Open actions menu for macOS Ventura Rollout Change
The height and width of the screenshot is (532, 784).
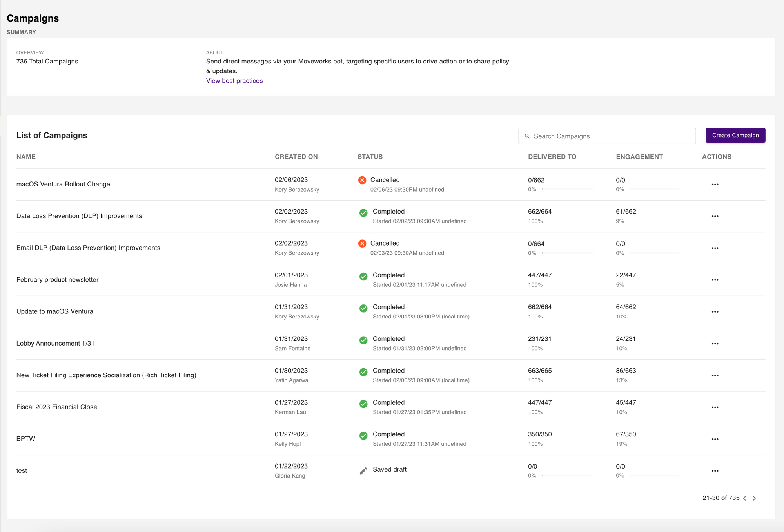point(715,185)
